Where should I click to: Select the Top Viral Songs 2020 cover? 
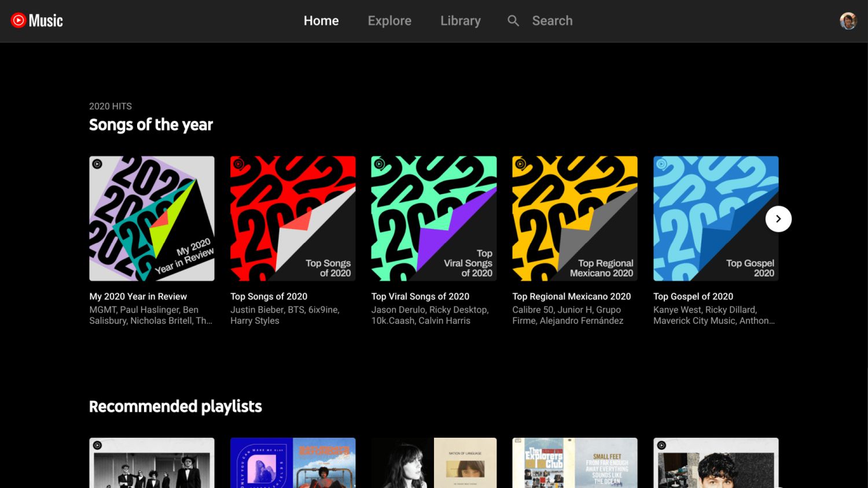[x=433, y=219]
